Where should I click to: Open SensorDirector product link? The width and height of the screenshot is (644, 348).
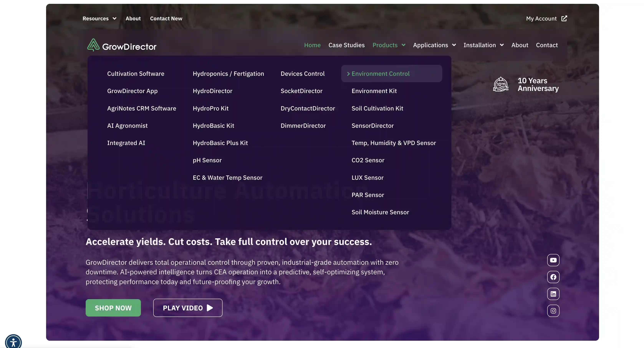(x=372, y=125)
